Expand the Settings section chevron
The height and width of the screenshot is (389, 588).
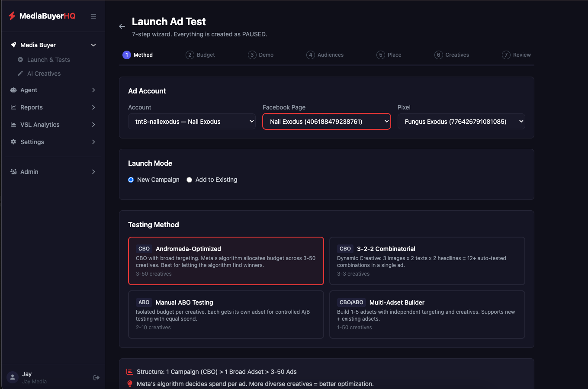[x=93, y=142]
